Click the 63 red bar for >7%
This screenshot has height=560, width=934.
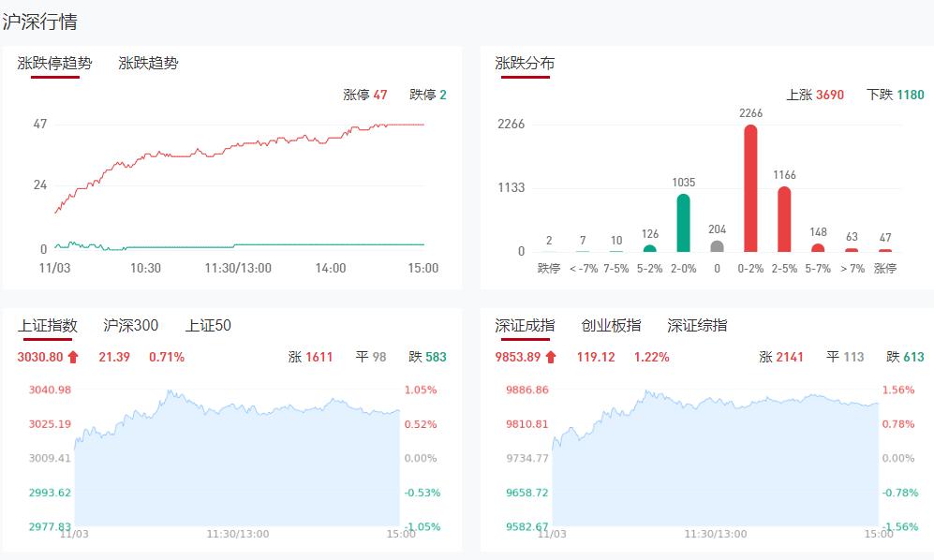coord(852,250)
